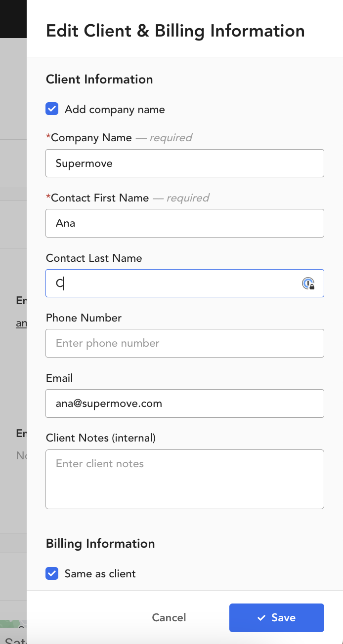Save the client and billing information
This screenshot has width=343, height=644.
(x=277, y=618)
